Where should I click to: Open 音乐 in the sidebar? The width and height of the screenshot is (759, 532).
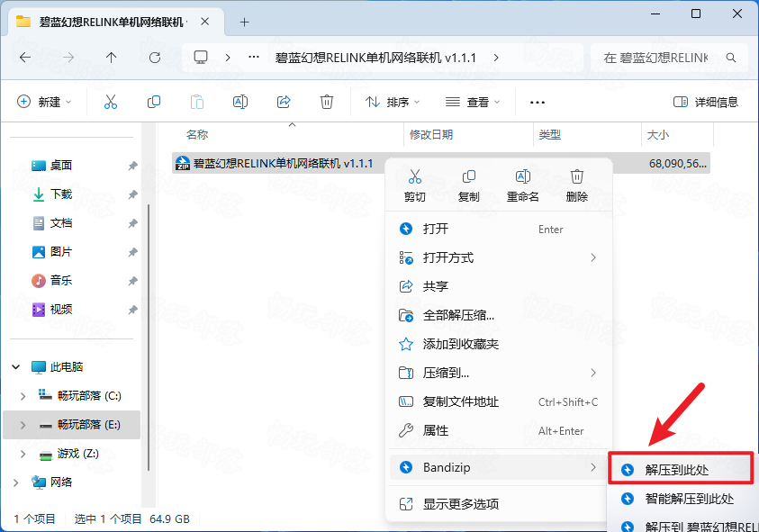(x=61, y=281)
